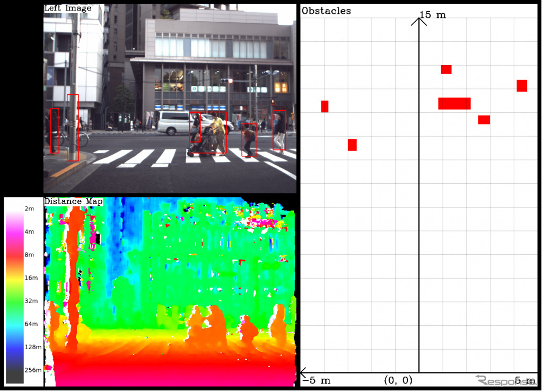Click the "2m" legend label
The width and height of the screenshot is (543, 392).
(30, 209)
